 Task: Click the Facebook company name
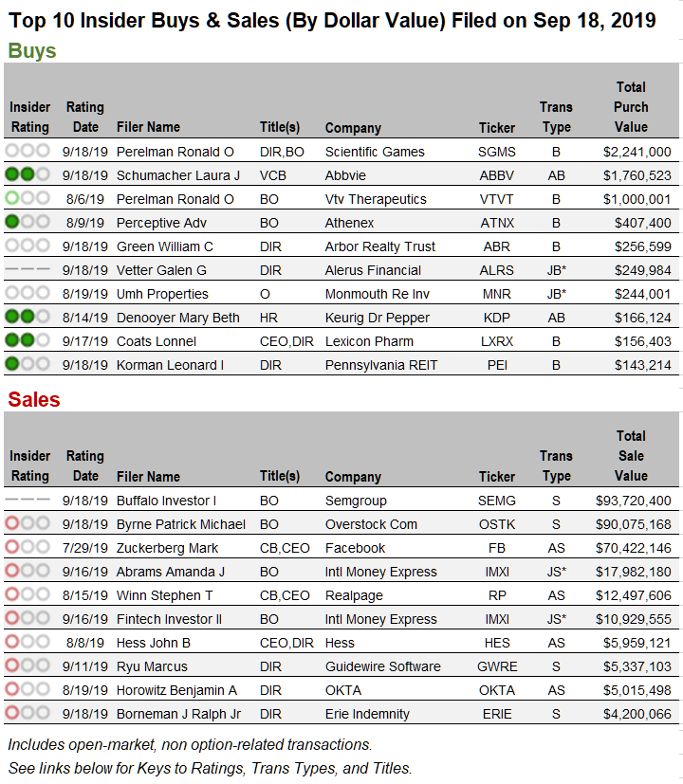point(355,548)
